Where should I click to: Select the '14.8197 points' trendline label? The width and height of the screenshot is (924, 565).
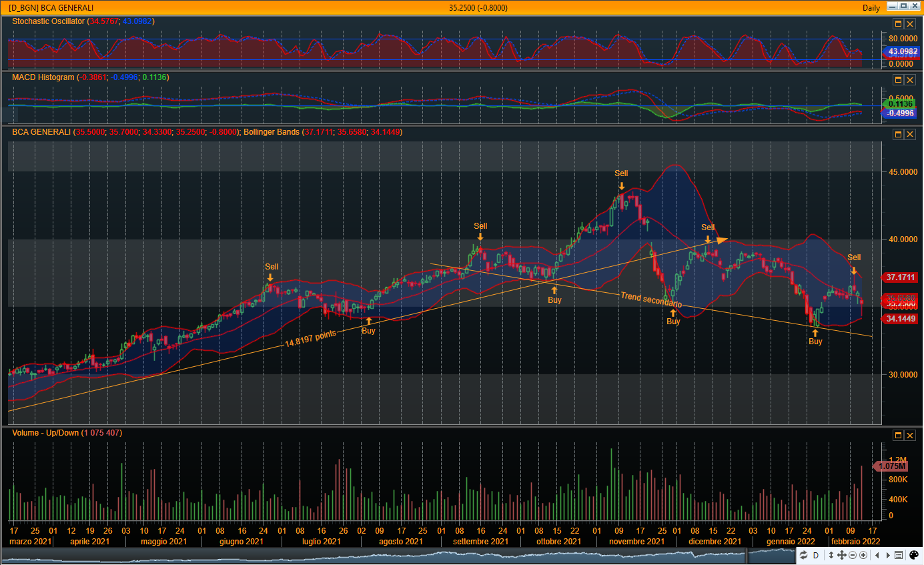pyautogui.click(x=310, y=338)
